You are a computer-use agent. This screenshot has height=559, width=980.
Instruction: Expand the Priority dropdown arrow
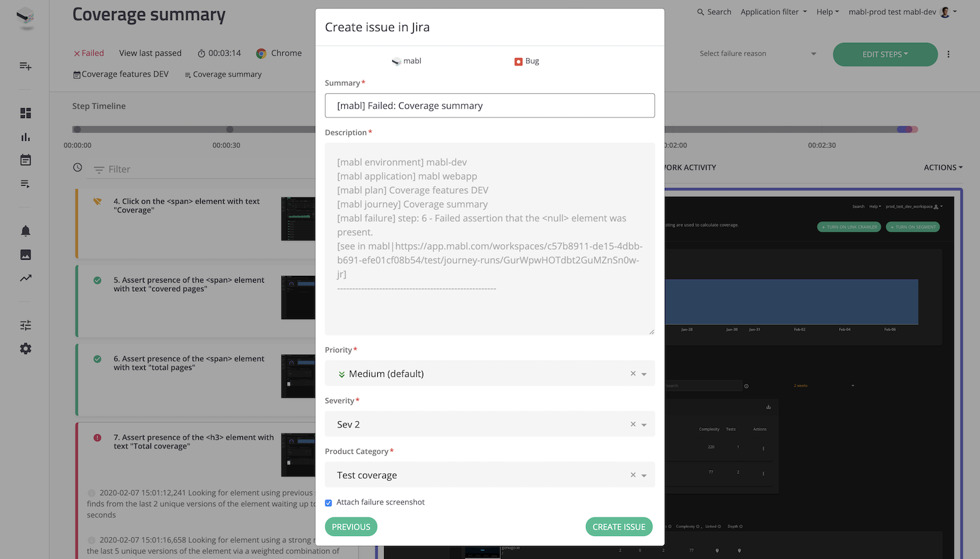click(644, 375)
